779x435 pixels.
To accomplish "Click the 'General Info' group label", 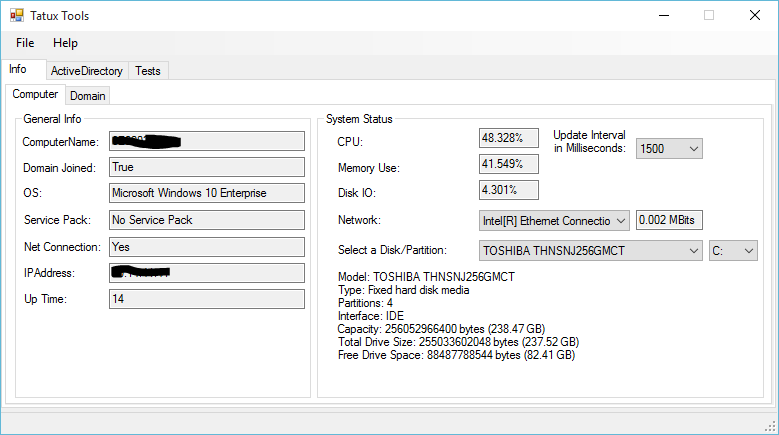I will click(52, 119).
